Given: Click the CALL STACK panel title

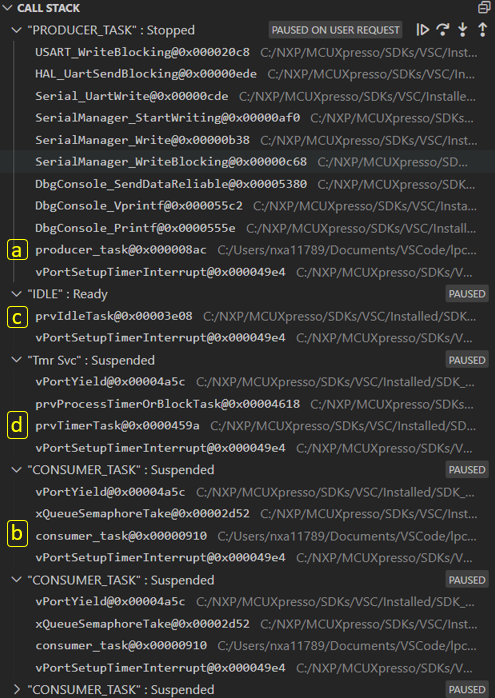Looking at the screenshot, I should point(49,8).
